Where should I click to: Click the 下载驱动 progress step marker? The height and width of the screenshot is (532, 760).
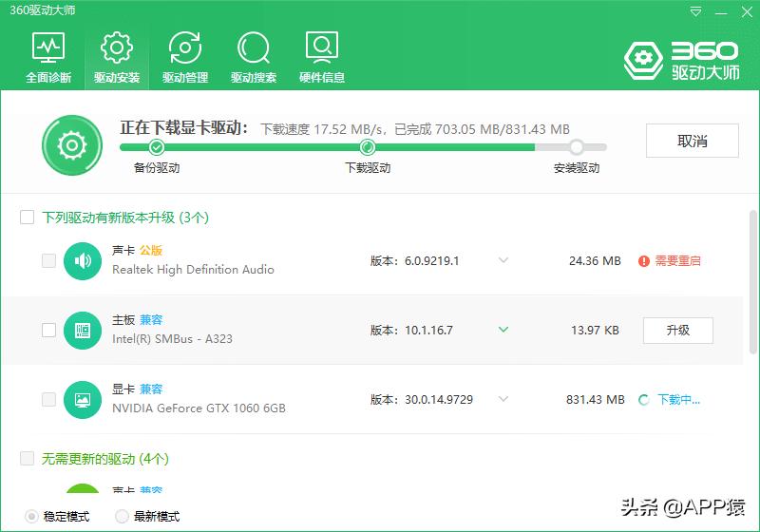pyautogui.click(x=368, y=147)
